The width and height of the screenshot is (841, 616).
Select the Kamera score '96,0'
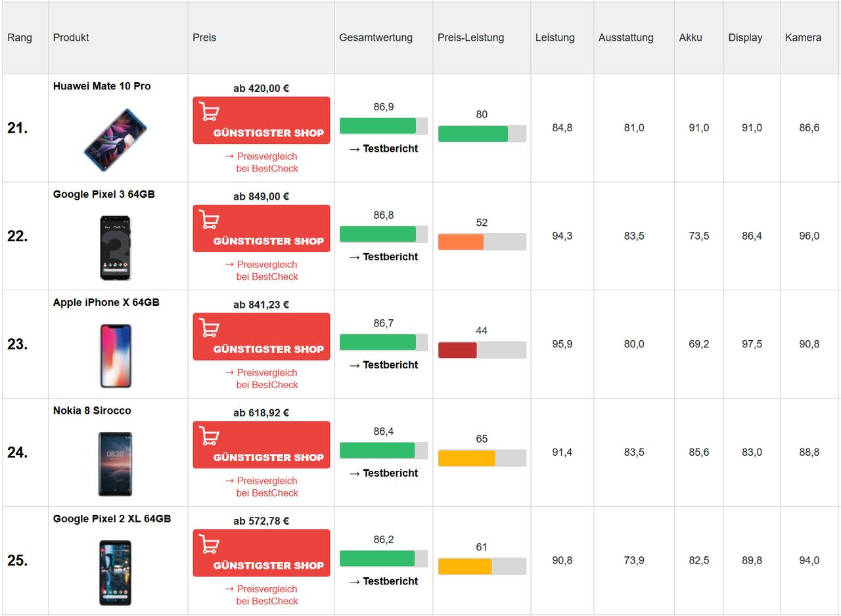pos(809,236)
